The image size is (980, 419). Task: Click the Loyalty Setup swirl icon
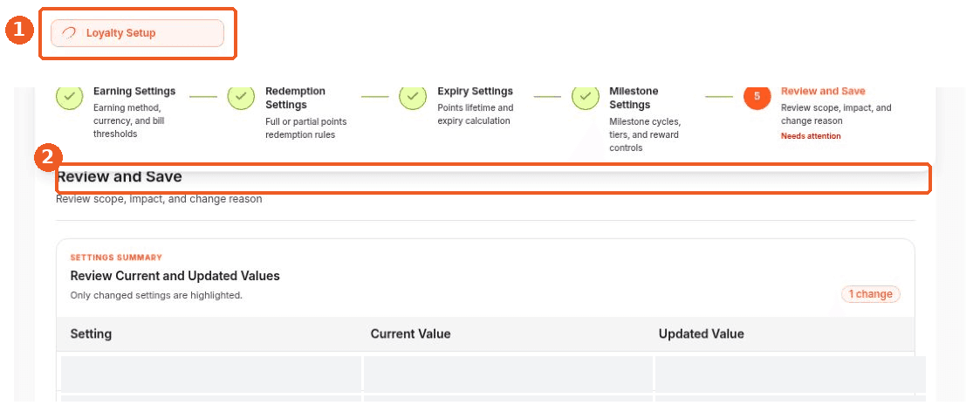pos(70,33)
